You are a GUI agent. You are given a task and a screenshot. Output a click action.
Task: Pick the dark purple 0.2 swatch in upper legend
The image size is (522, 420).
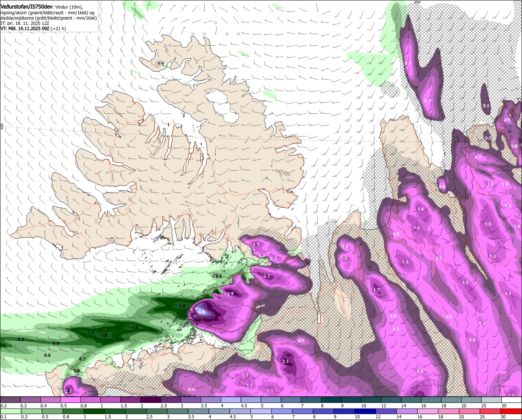click(x=10, y=400)
